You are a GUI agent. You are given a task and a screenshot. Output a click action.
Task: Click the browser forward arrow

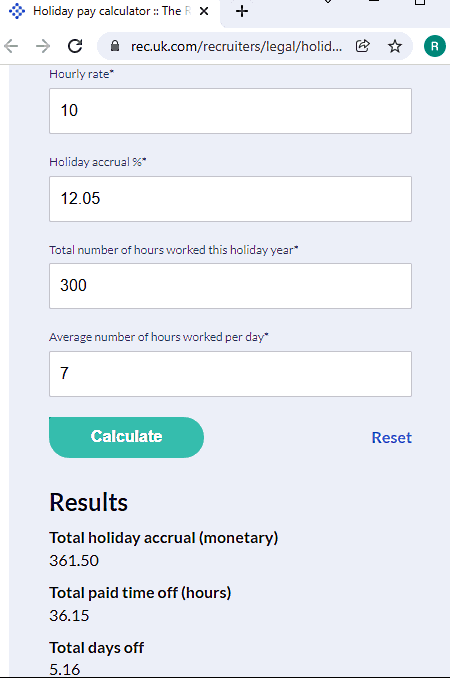coord(43,46)
